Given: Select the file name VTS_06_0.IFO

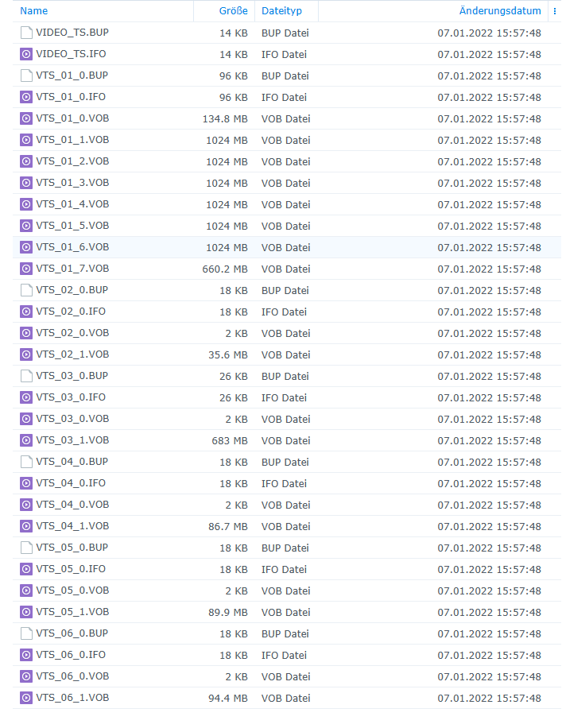Looking at the screenshot, I should pos(71,655).
